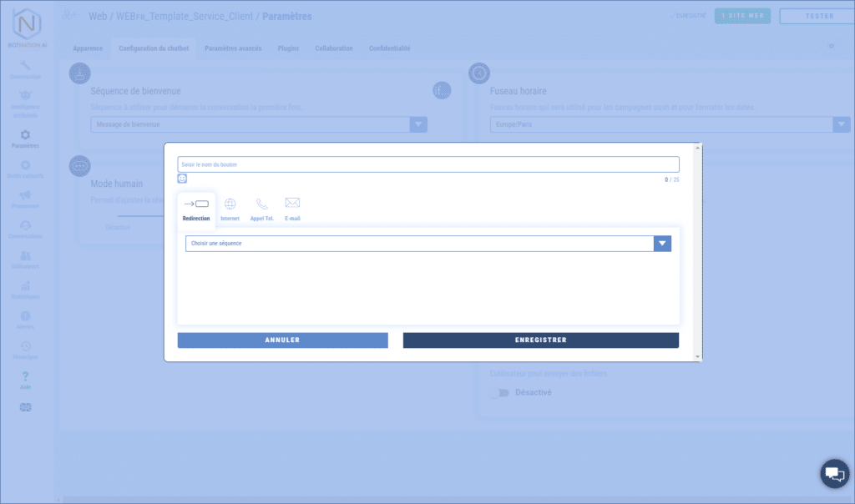Open Paramètres gear in the sidebar
This screenshot has height=504, width=855.
(x=25, y=136)
